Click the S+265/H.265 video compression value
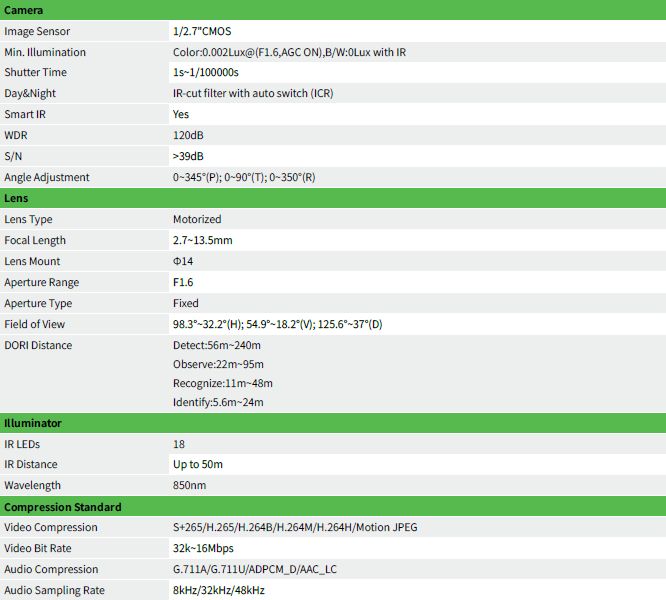 click(x=295, y=527)
